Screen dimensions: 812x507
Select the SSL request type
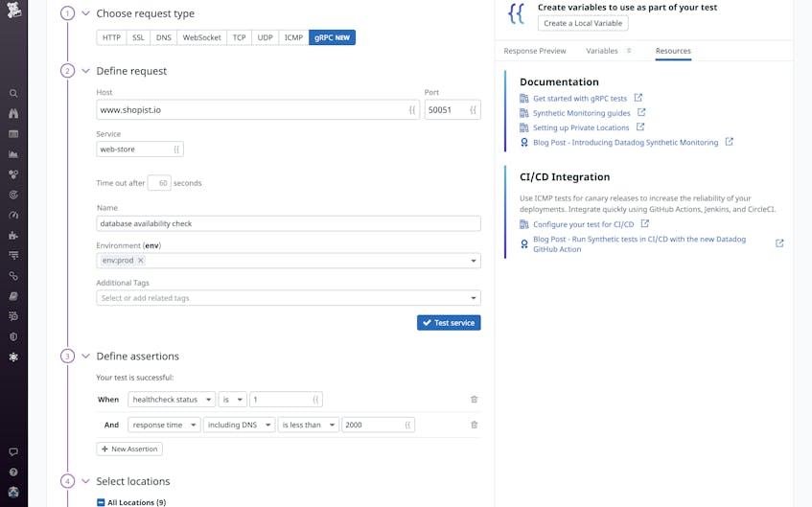(138, 37)
